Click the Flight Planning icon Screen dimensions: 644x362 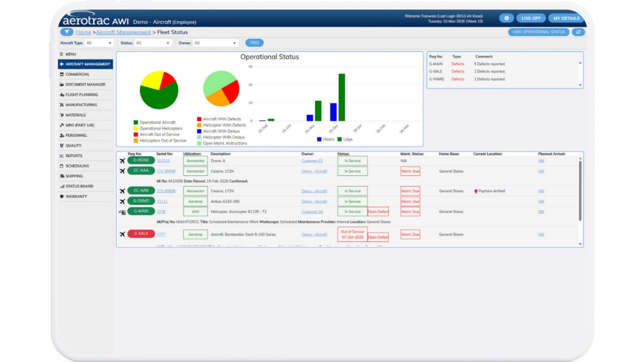(62, 95)
